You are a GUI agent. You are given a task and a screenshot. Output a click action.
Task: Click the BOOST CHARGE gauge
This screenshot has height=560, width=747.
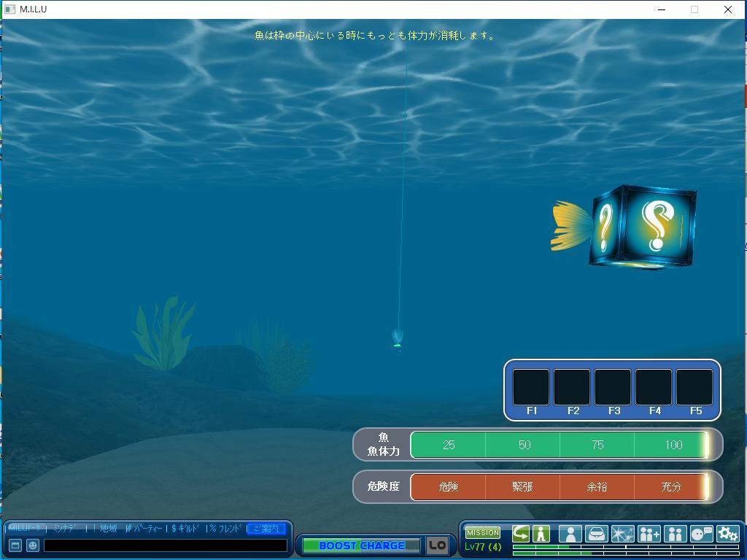(361, 545)
